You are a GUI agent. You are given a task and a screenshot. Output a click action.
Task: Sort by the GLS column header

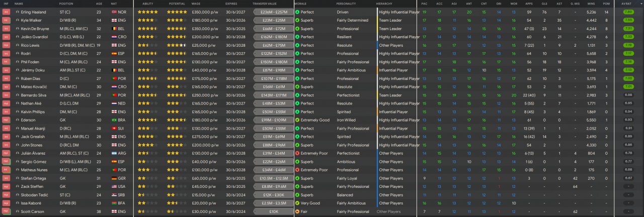545,4
